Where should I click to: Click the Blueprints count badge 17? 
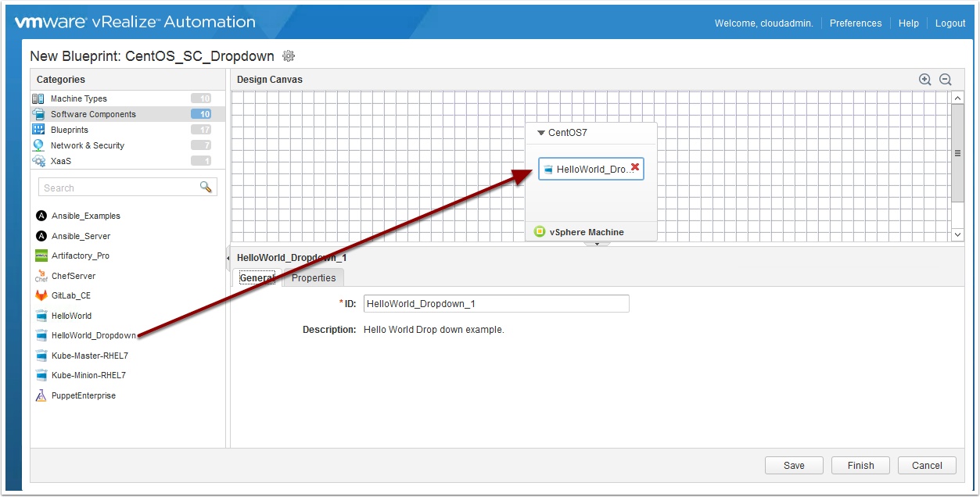pyautogui.click(x=201, y=130)
